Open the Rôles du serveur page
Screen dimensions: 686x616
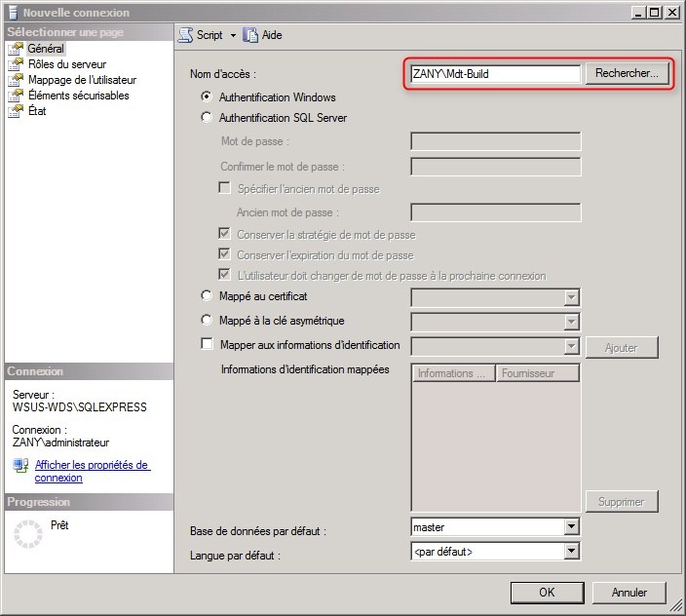pyautogui.click(x=67, y=64)
